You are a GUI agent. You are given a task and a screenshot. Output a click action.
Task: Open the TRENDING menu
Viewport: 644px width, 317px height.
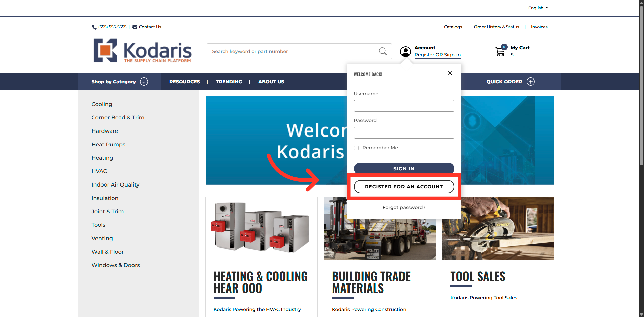[229, 82]
